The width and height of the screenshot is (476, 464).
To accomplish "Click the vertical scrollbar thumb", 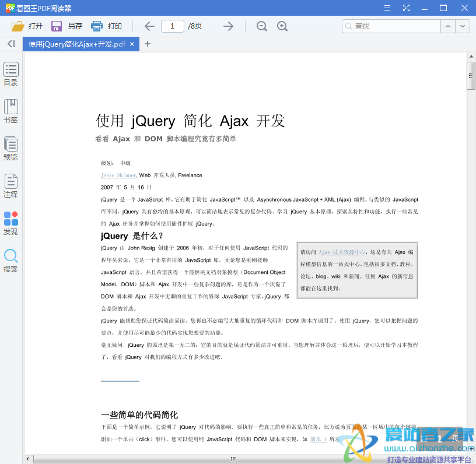I will (x=471, y=76).
